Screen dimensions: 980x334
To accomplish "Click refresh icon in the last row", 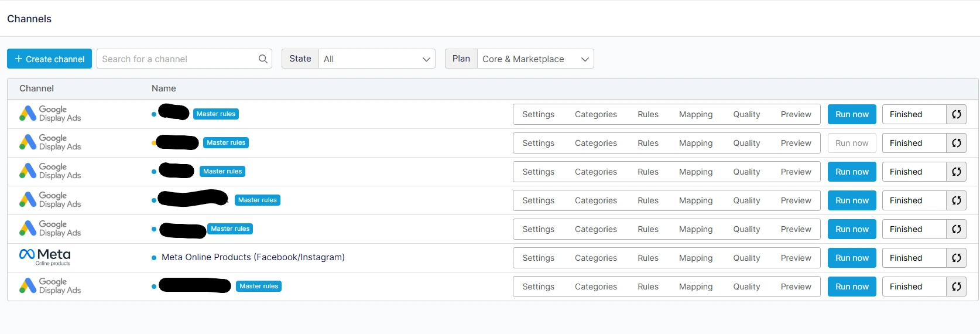I will point(956,287).
